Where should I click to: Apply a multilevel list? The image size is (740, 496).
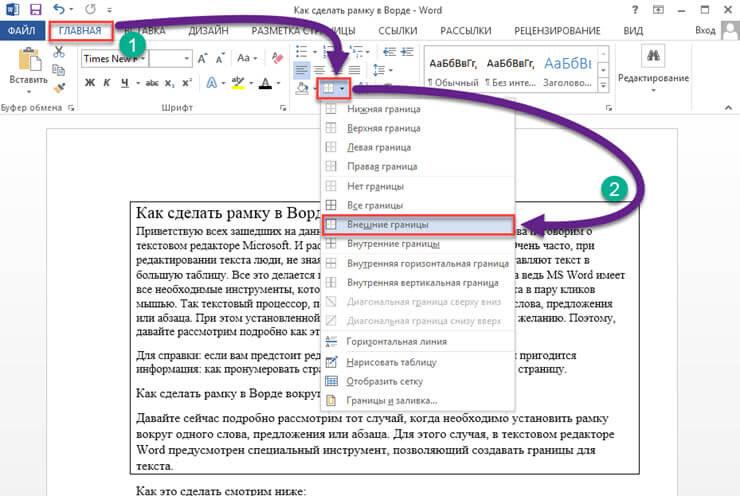356,51
